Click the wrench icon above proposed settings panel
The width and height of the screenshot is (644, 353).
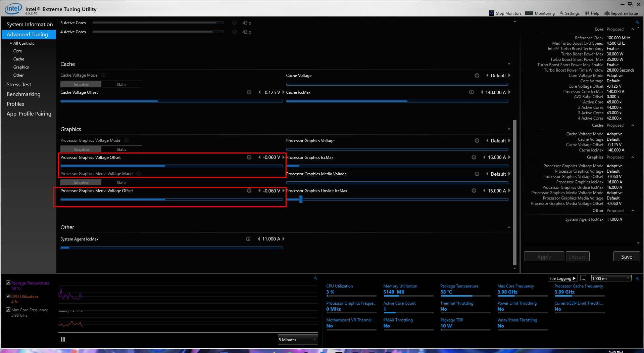(637, 23)
